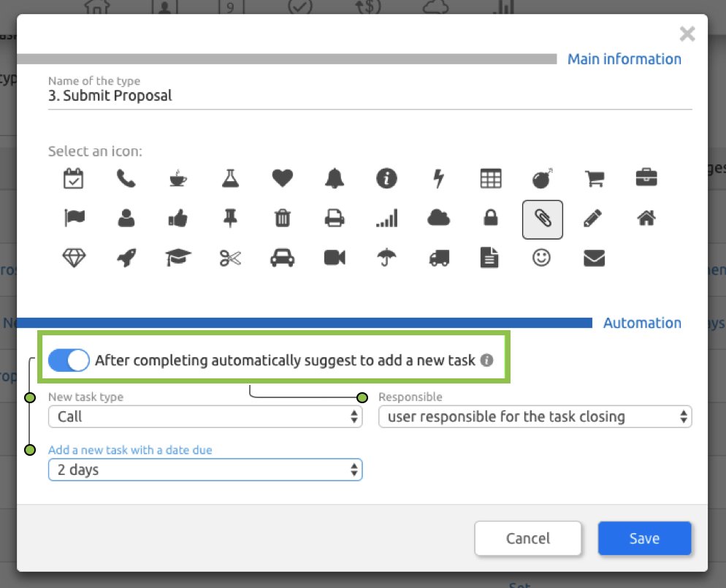This screenshot has width=726, height=588.
Task: Select the flag icon
Action: 74,218
